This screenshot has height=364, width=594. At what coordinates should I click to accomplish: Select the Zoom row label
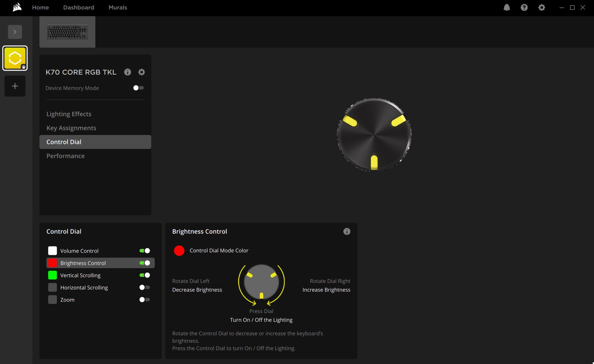pyautogui.click(x=67, y=300)
